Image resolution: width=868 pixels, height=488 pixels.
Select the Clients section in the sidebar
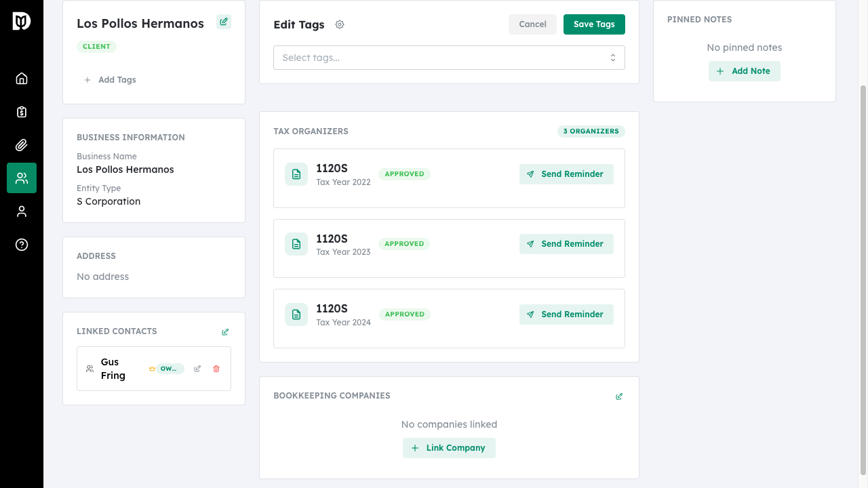21,178
